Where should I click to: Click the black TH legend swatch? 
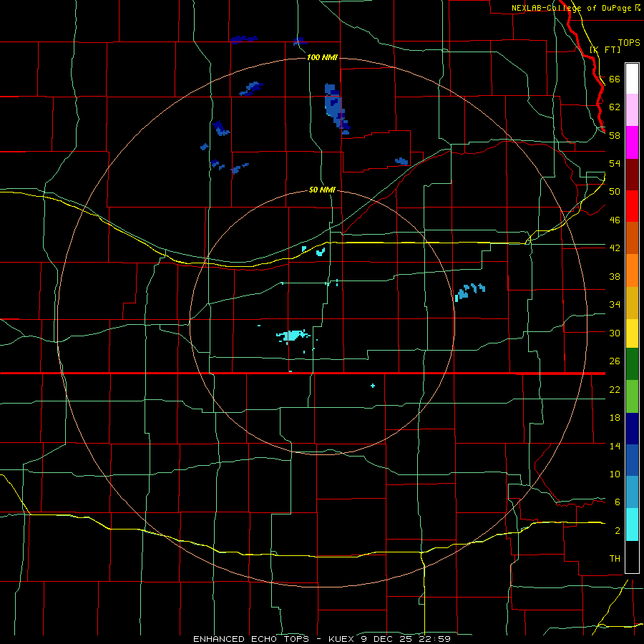coord(632,557)
